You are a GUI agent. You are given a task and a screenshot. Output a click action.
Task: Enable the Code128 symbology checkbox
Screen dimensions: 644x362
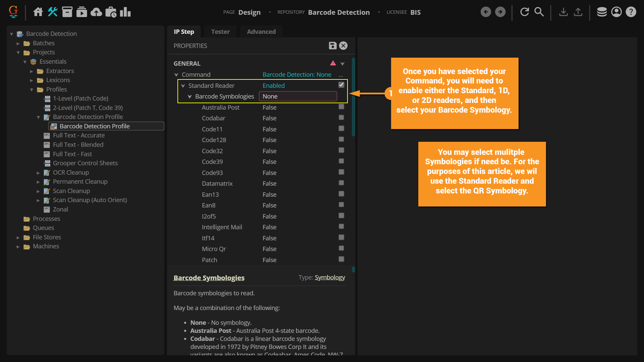341,139
